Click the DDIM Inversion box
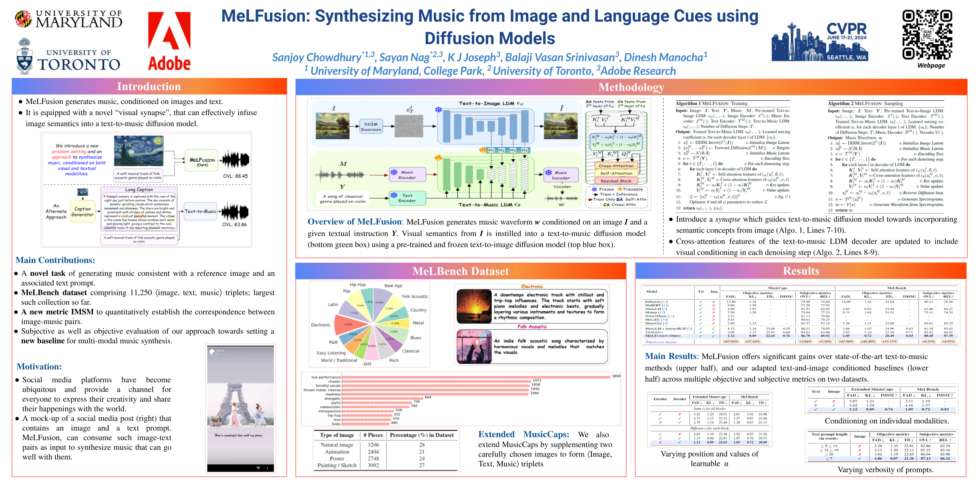The height and width of the screenshot is (484, 980). pos(370,127)
